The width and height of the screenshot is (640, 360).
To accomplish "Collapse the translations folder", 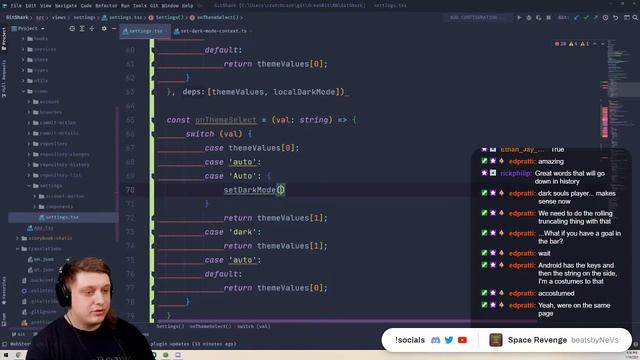I will coord(18,249).
